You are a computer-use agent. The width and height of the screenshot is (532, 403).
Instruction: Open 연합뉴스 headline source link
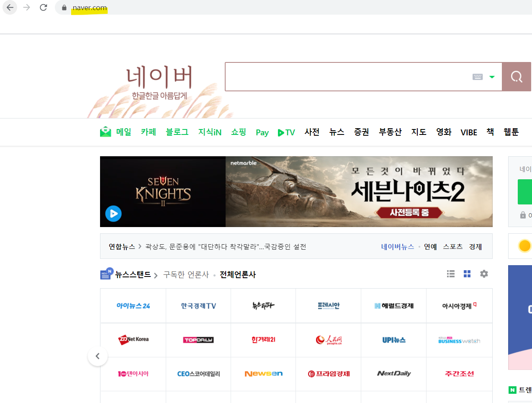click(122, 247)
